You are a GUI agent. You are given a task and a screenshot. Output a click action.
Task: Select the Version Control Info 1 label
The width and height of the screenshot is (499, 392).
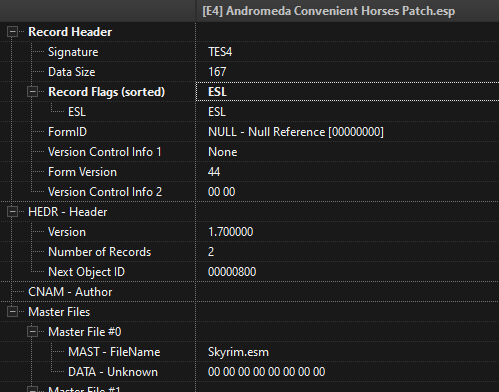[x=105, y=152]
